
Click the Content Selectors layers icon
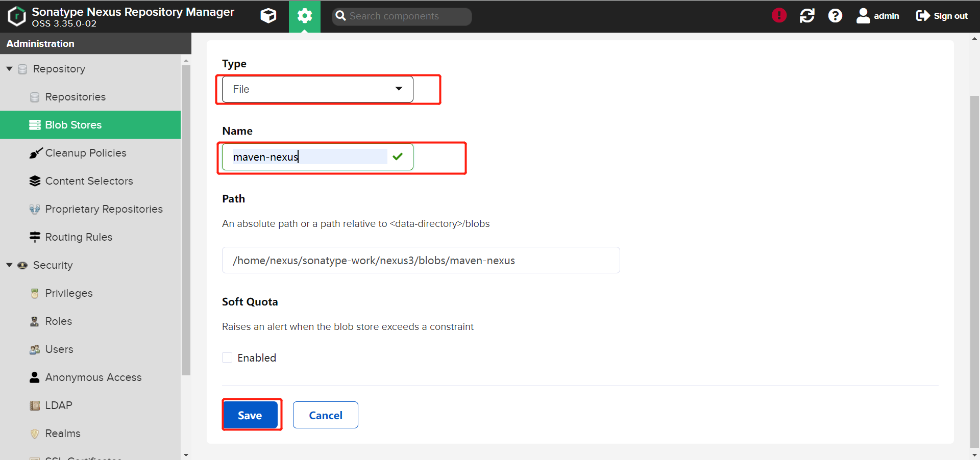35,181
